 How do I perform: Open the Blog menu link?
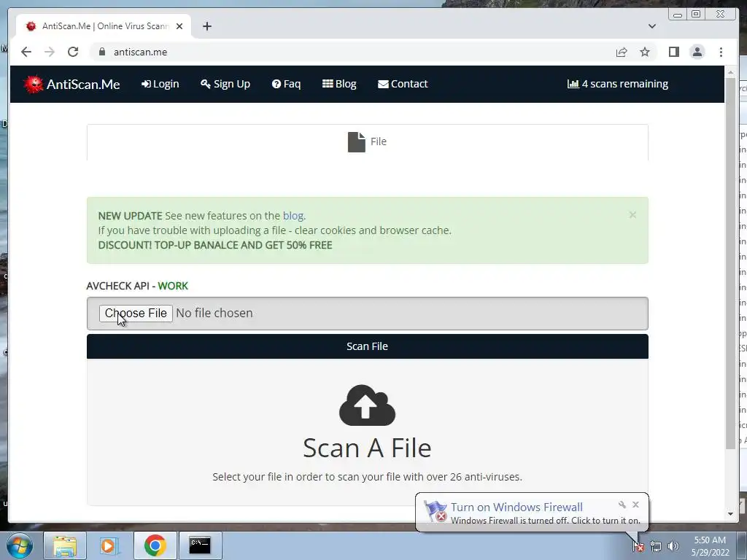pyautogui.click(x=339, y=84)
